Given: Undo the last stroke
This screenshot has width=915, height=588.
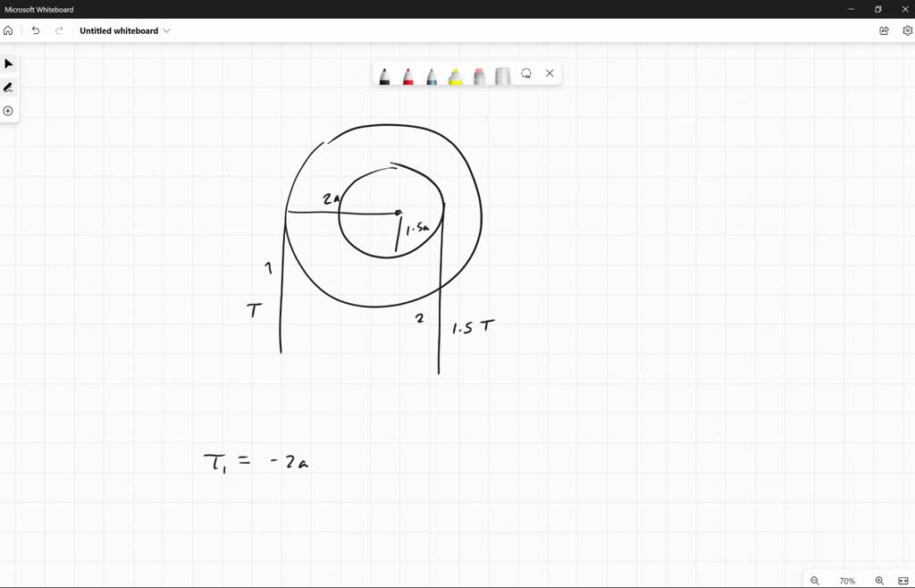Looking at the screenshot, I should [x=35, y=29].
